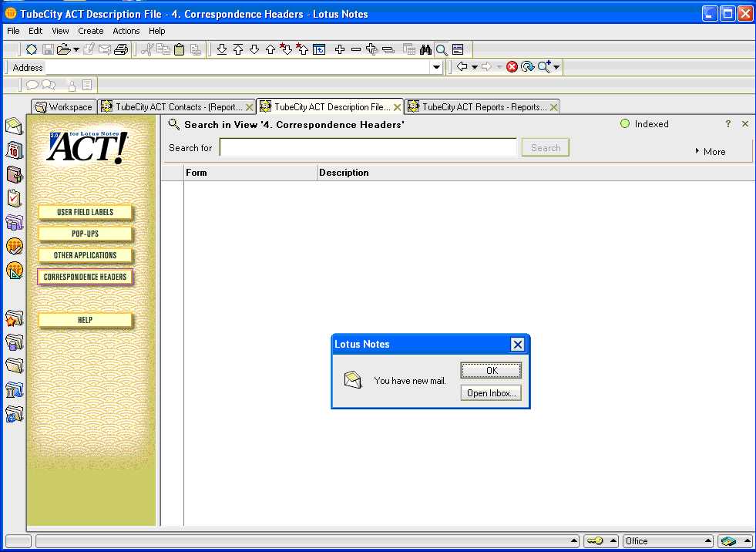Click the Pop-Ups navigator button
Viewport: 756px width, 552px height.
(x=85, y=234)
